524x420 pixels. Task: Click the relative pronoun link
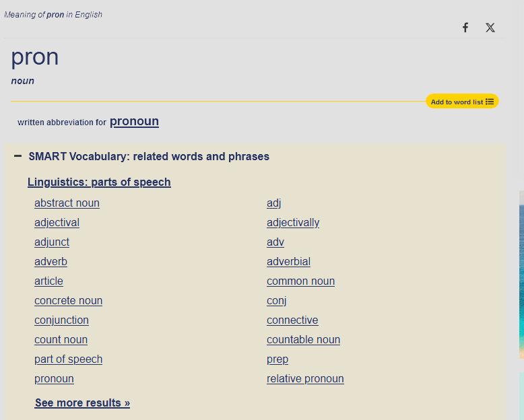(305, 379)
